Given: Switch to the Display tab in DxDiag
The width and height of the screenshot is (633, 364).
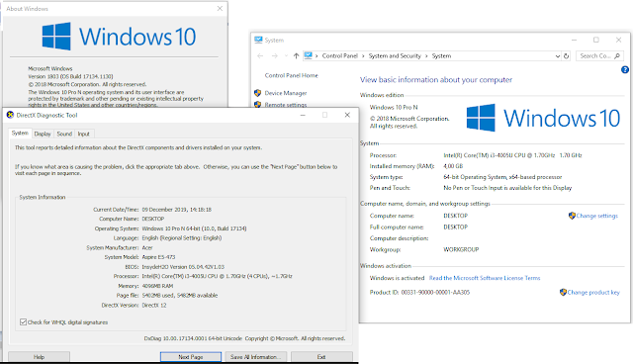Looking at the screenshot, I should coord(43,134).
